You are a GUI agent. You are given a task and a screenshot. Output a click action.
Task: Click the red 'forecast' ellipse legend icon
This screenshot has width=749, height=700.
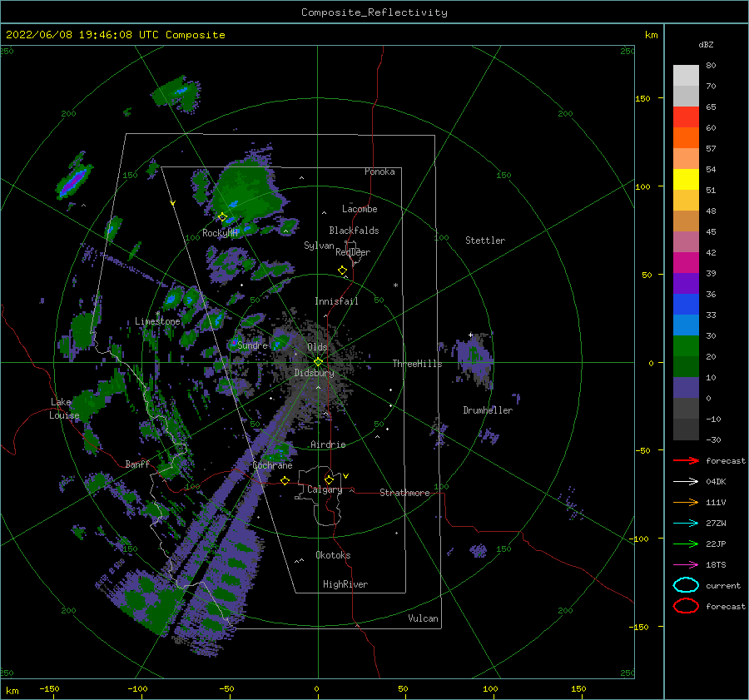pos(686,606)
